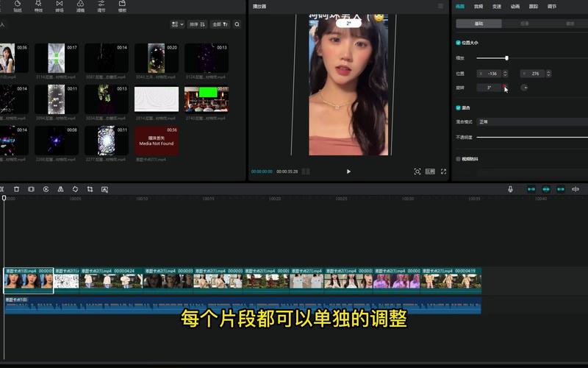Click the round reset icon beside rotation field
This screenshot has width=588, height=368.
click(x=524, y=88)
